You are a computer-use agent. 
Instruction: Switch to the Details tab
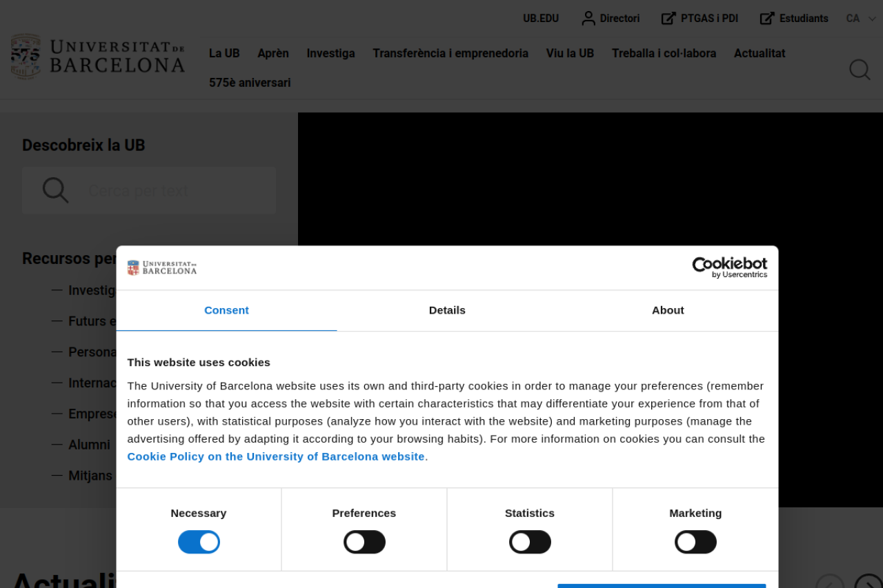click(447, 310)
